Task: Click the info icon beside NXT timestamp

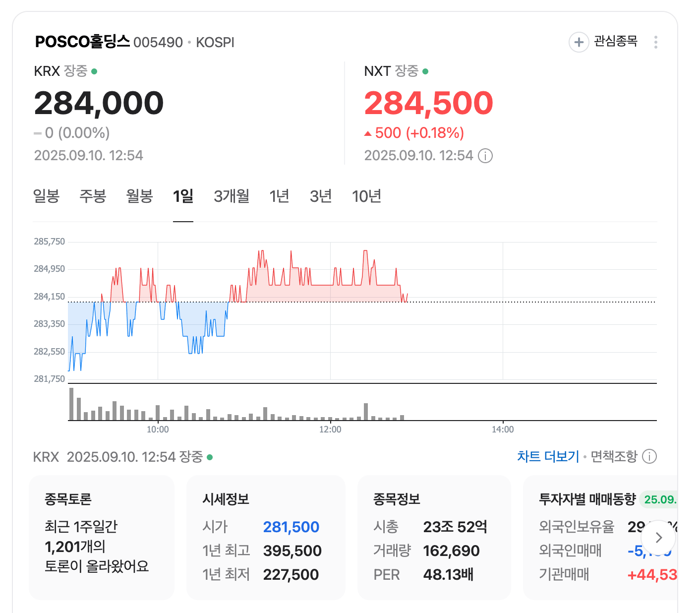Action: click(x=485, y=156)
